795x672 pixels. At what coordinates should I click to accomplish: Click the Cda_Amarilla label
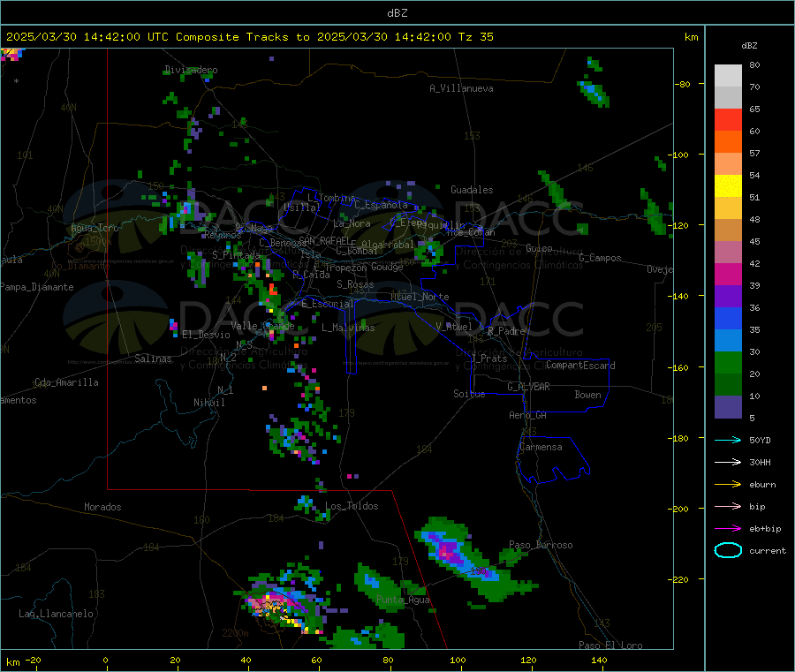66,382
